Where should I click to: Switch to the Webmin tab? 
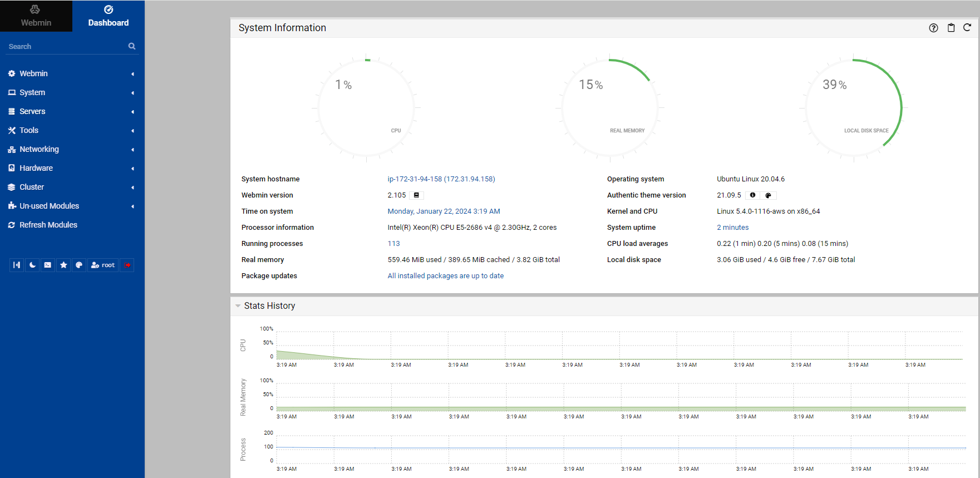[x=36, y=16]
